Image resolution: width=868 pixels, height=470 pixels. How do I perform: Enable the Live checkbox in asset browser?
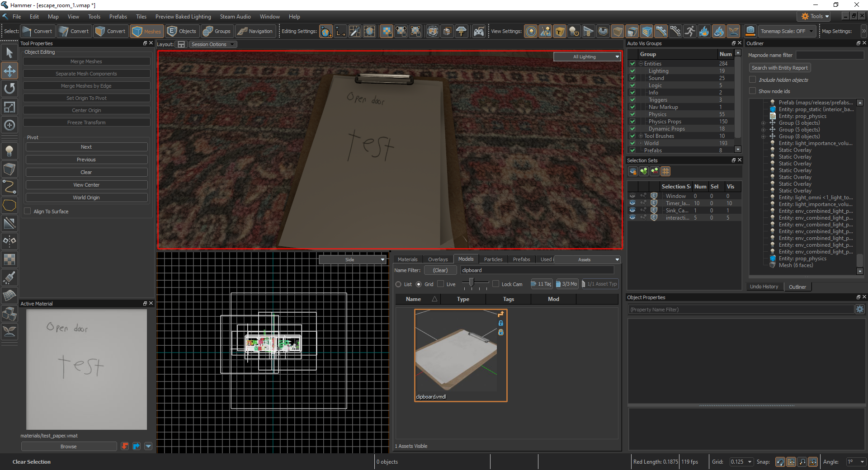441,284
